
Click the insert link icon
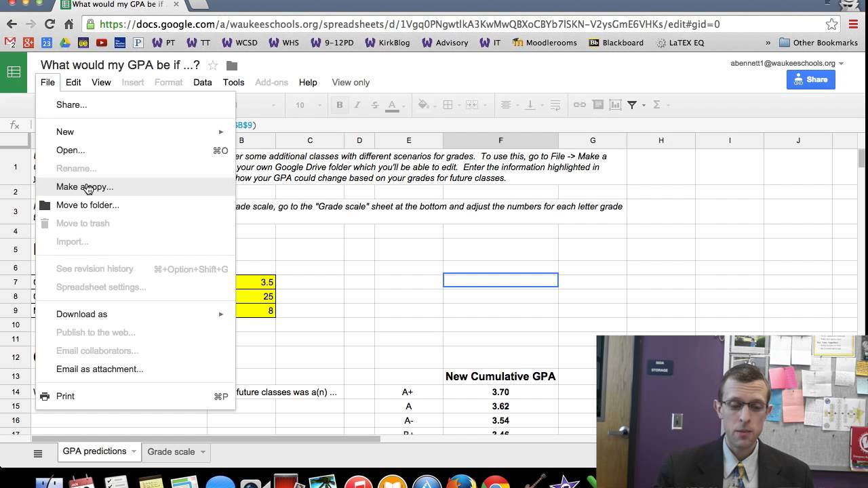click(x=580, y=105)
